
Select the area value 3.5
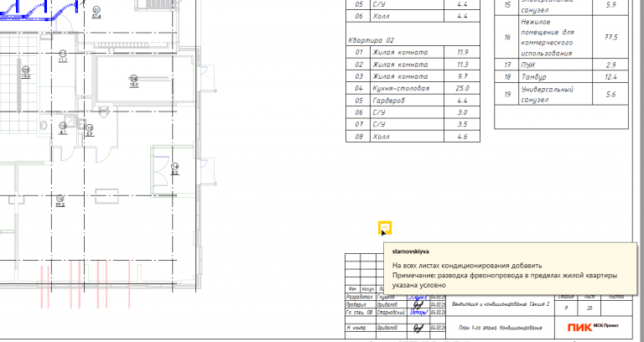[462, 124]
